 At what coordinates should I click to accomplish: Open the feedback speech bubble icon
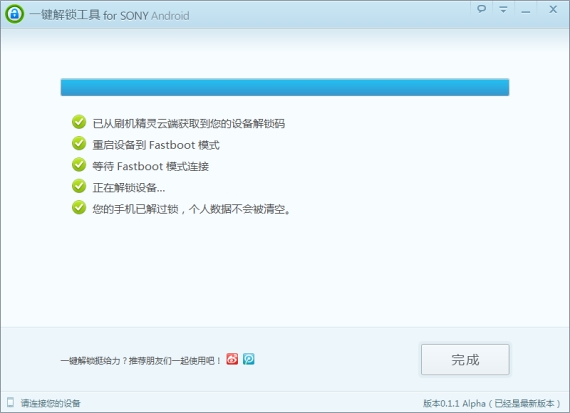pos(481,9)
